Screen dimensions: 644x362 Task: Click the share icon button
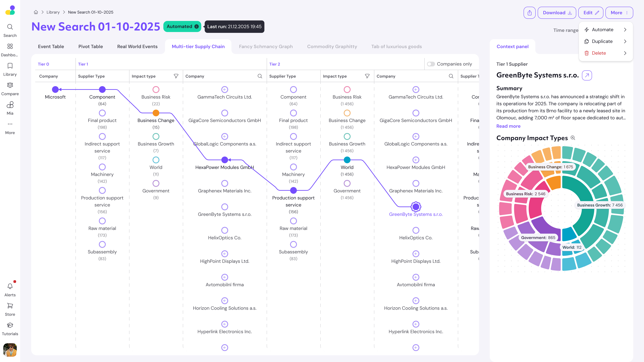tap(529, 13)
